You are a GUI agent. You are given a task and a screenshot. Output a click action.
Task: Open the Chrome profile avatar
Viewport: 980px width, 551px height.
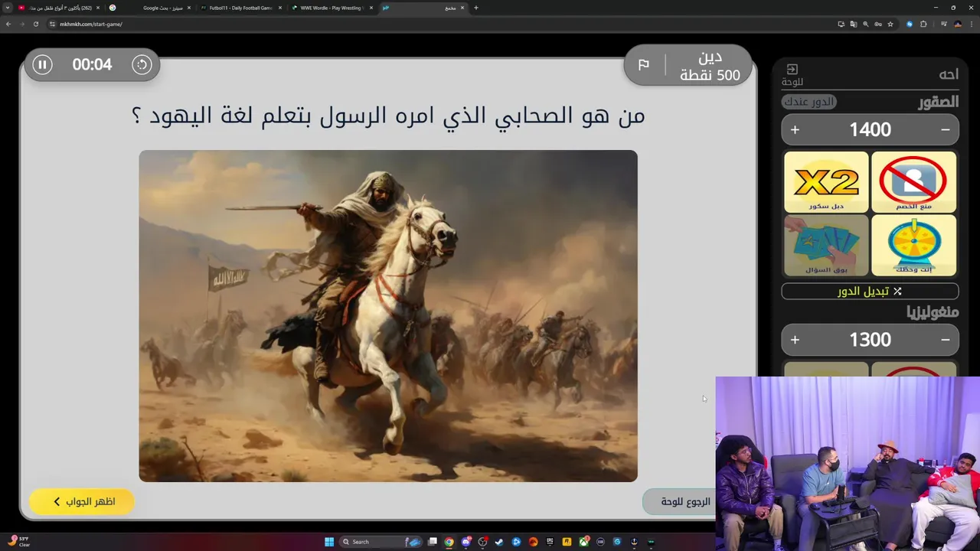(958, 24)
